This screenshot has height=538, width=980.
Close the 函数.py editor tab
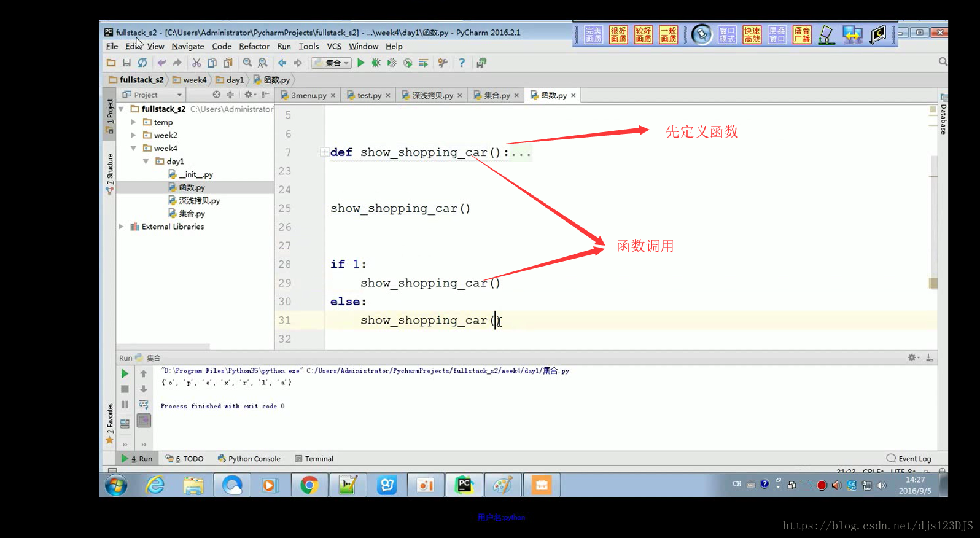click(x=574, y=95)
